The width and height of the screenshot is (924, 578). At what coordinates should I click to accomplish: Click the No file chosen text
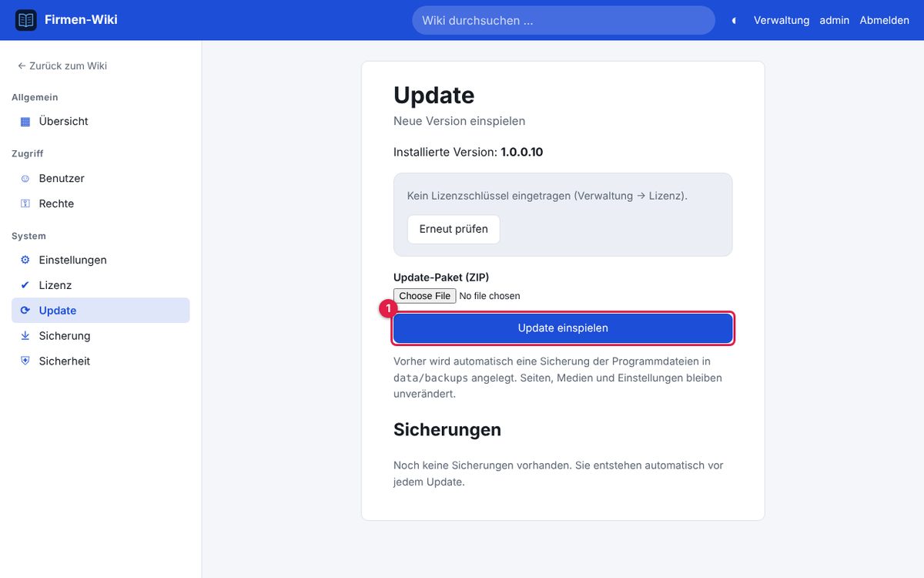(490, 296)
